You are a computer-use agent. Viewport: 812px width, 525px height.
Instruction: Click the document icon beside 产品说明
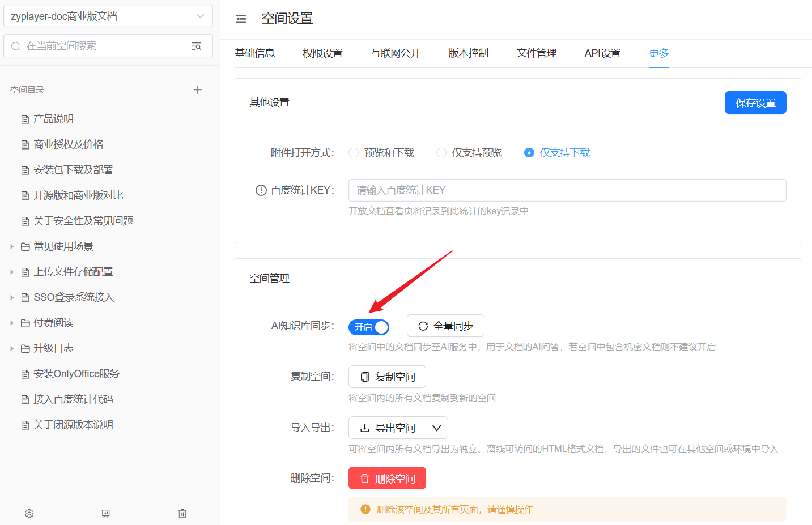pos(25,119)
